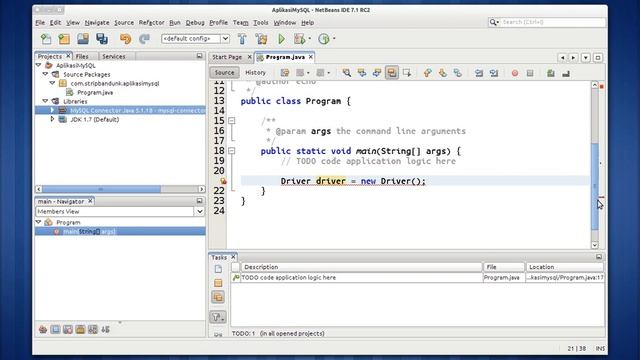640x360 pixels.
Task: Click Shift Line Right editor icon
Action: pyautogui.click(x=494, y=73)
